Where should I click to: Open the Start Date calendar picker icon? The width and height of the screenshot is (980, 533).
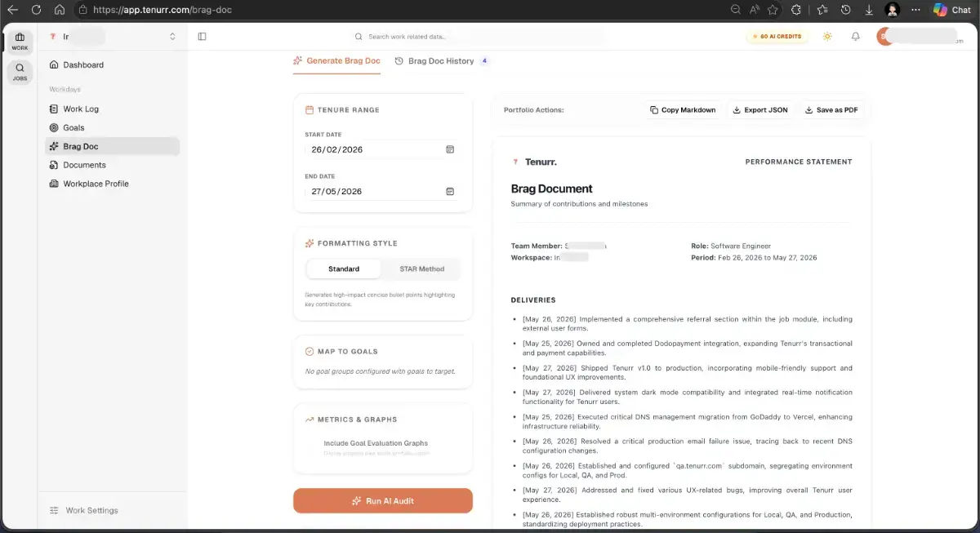coord(450,149)
